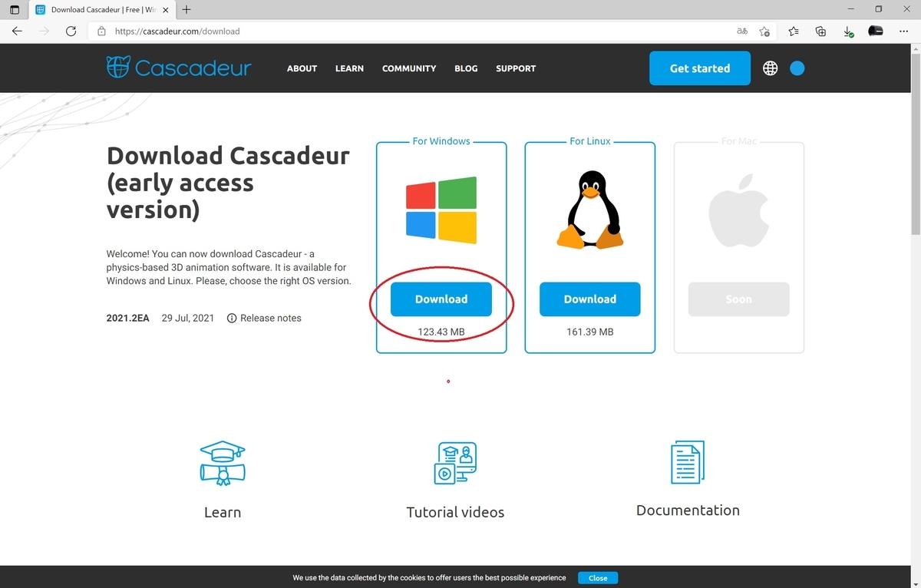Select the Download Cascadeur browser tab
The height and width of the screenshot is (588, 921).
103,10
